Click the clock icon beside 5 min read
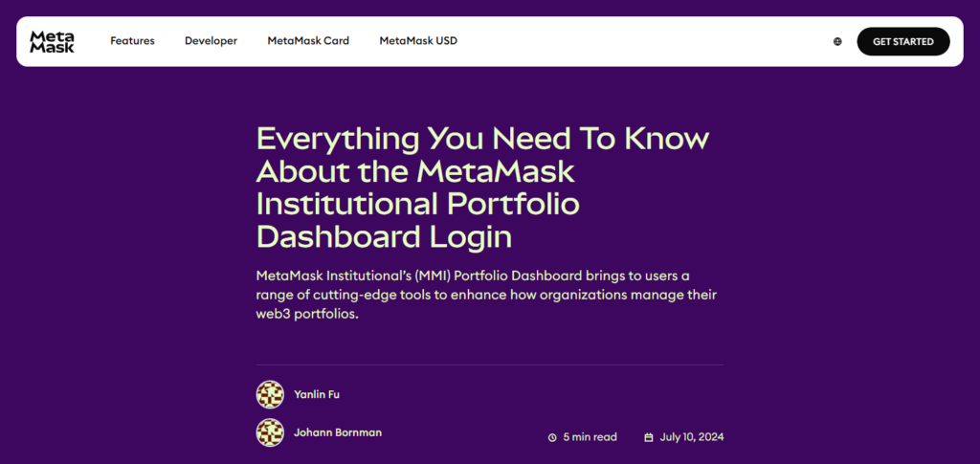The width and height of the screenshot is (980, 464). 552,438
